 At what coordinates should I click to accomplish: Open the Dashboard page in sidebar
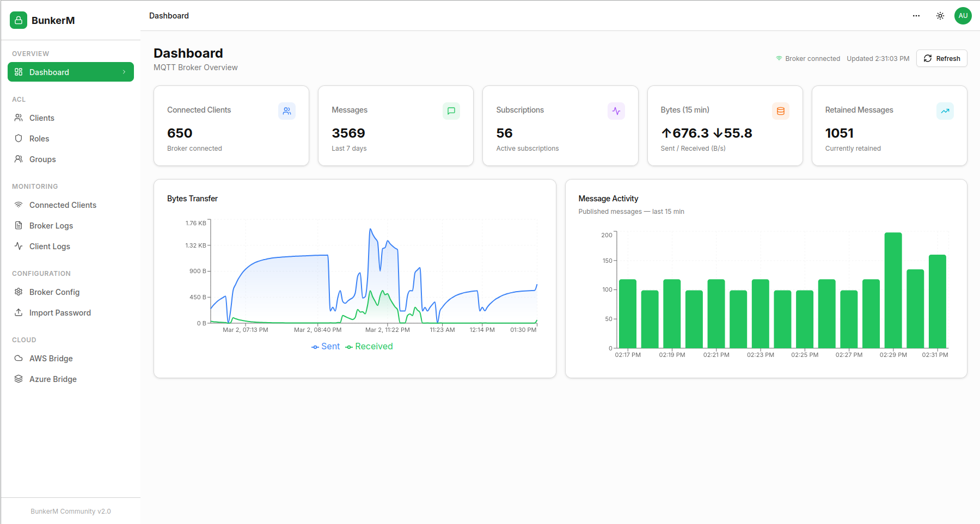(71, 72)
